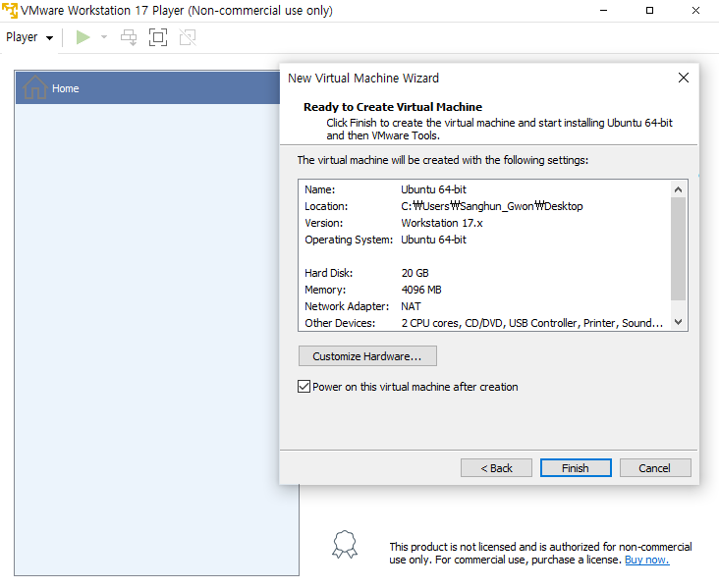Click the Unity mode toolbar icon

pos(188,37)
